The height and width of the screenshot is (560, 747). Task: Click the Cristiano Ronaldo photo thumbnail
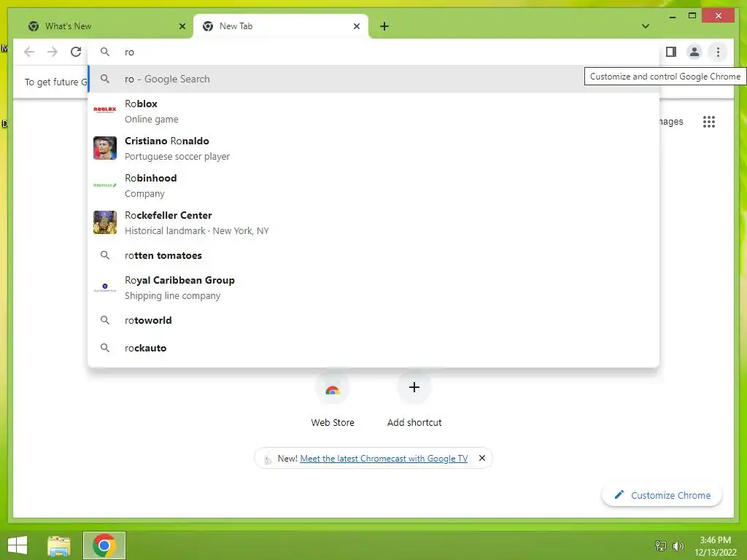point(105,148)
